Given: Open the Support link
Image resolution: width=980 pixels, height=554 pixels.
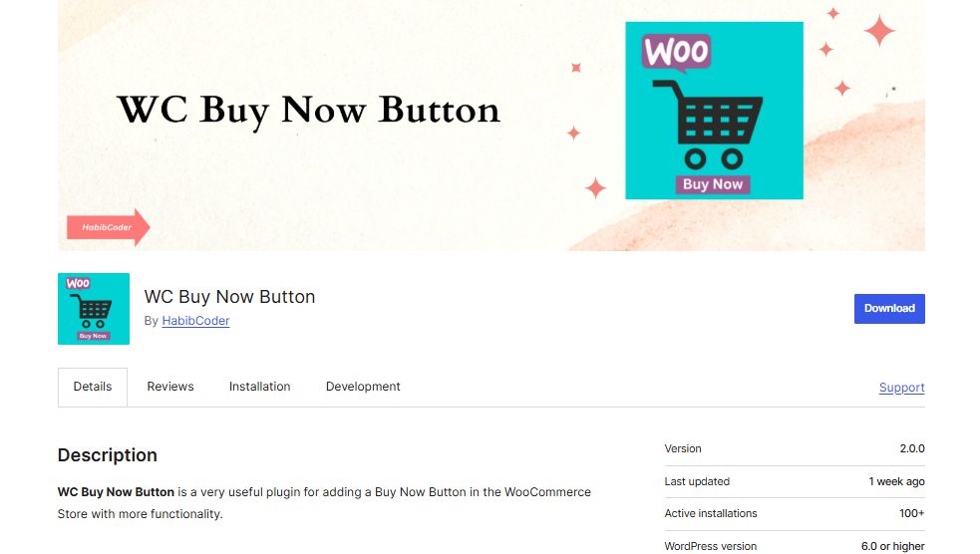Looking at the screenshot, I should 902,388.
